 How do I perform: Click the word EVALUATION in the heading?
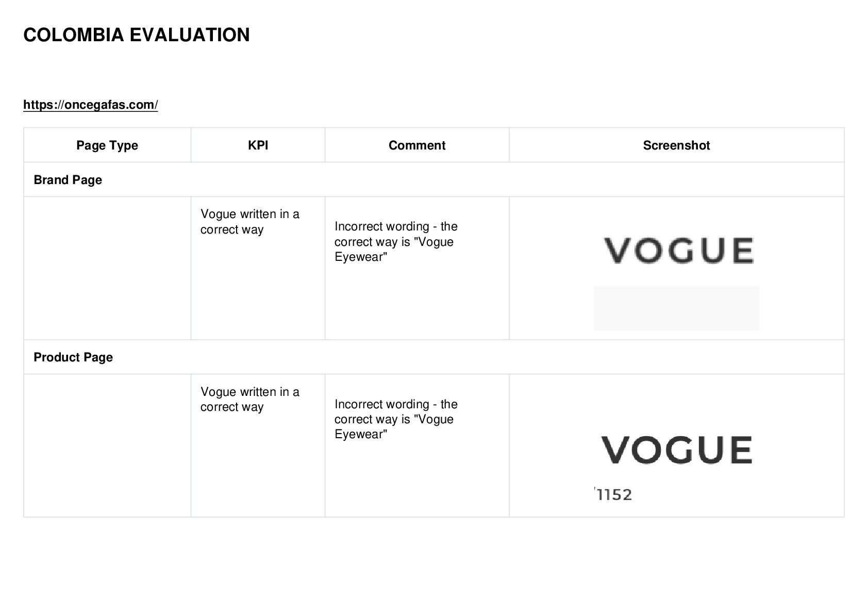coord(190,35)
